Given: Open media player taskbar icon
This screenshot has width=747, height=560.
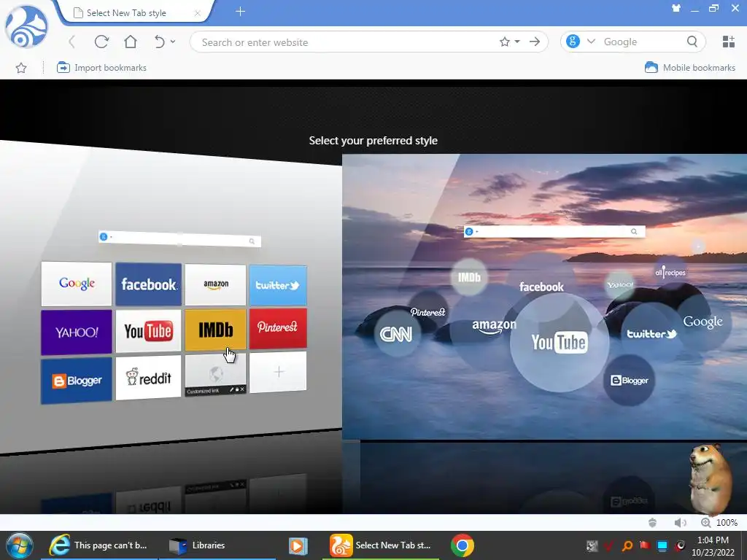Looking at the screenshot, I should click(x=298, y=545).
